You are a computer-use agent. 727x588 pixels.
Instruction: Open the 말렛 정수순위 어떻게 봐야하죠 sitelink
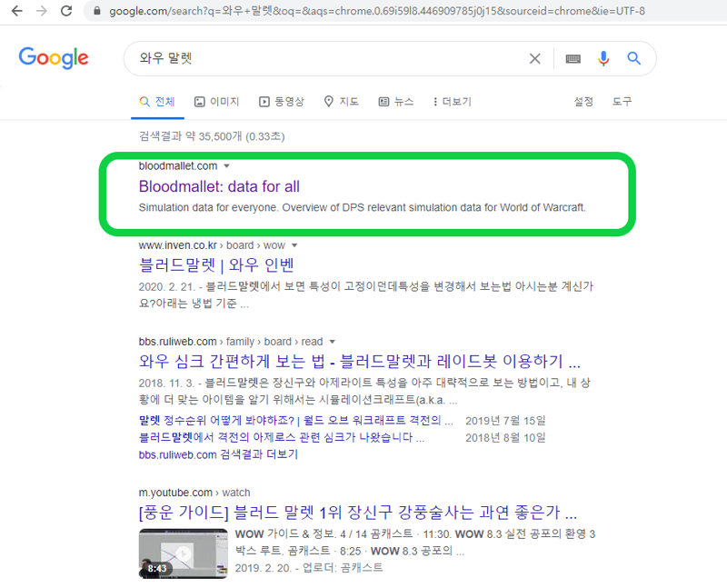pos(296,421)
